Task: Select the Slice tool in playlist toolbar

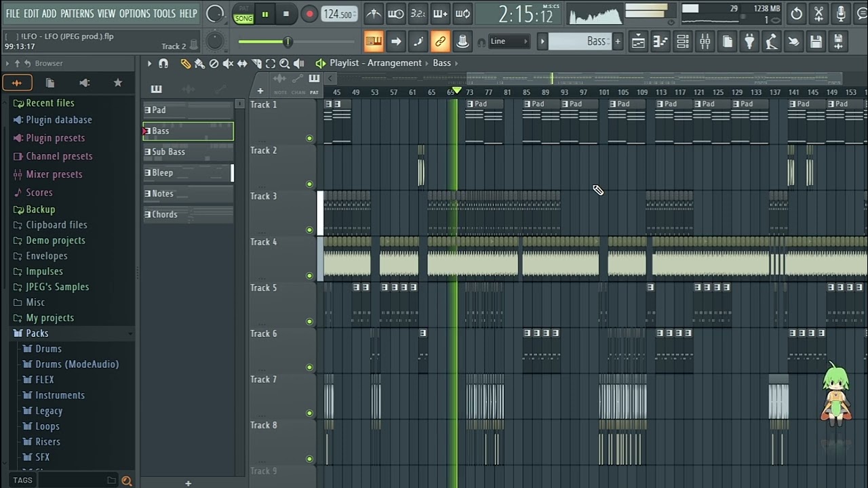Action: 256,63
